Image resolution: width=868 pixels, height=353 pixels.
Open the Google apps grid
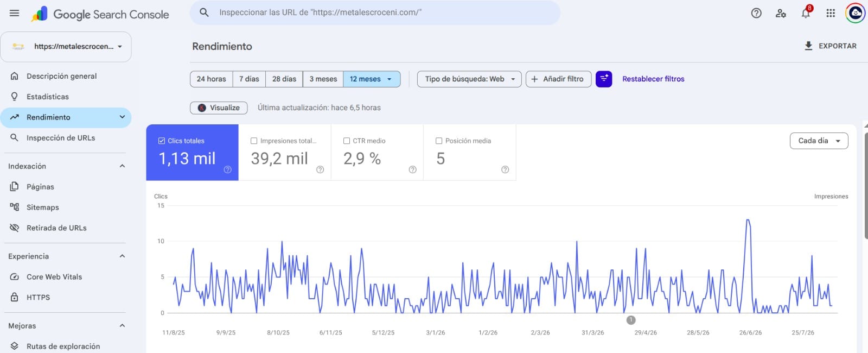coord(831,13)
